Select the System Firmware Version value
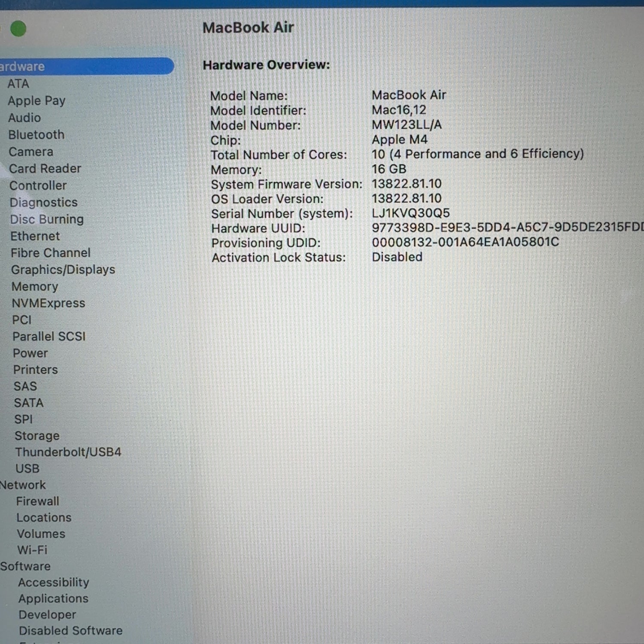Viewport: 644px width, 644px height. [407, 184]
